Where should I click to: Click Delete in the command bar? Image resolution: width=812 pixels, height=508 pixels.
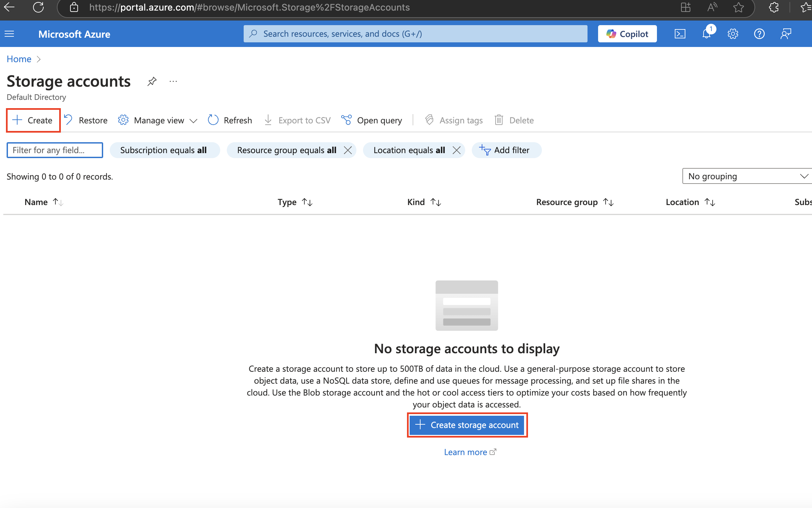(x=514, y=120)
